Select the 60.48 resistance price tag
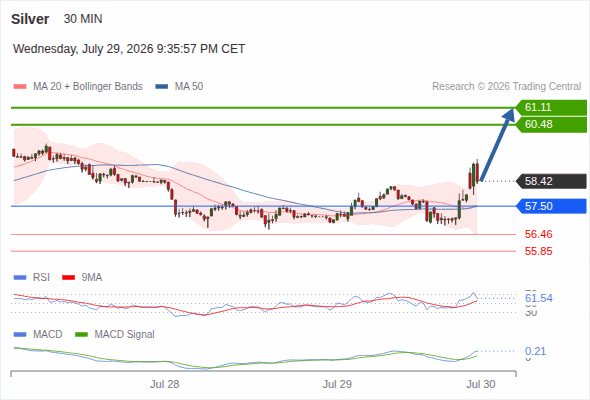 [x=551, y=125]
